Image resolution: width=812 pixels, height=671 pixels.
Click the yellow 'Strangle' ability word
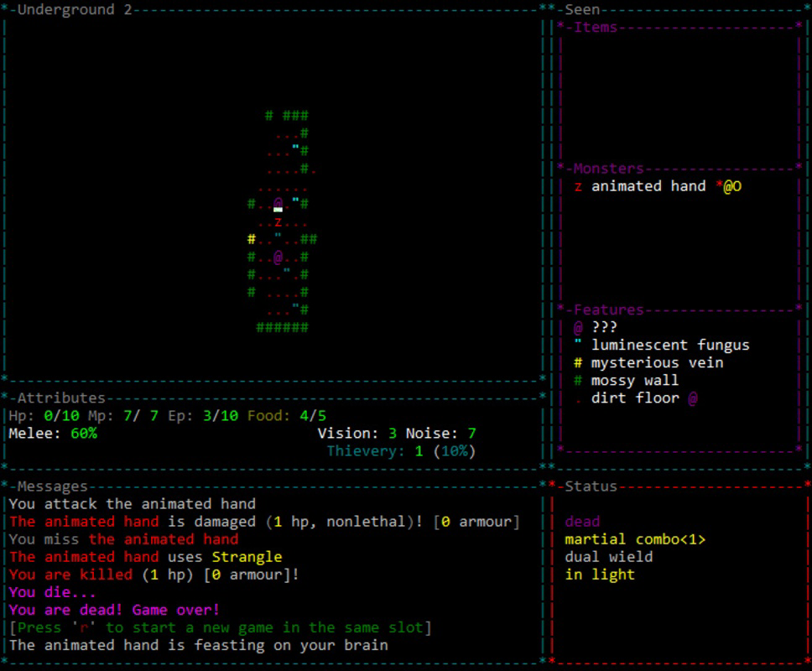[x=247, y=557]
